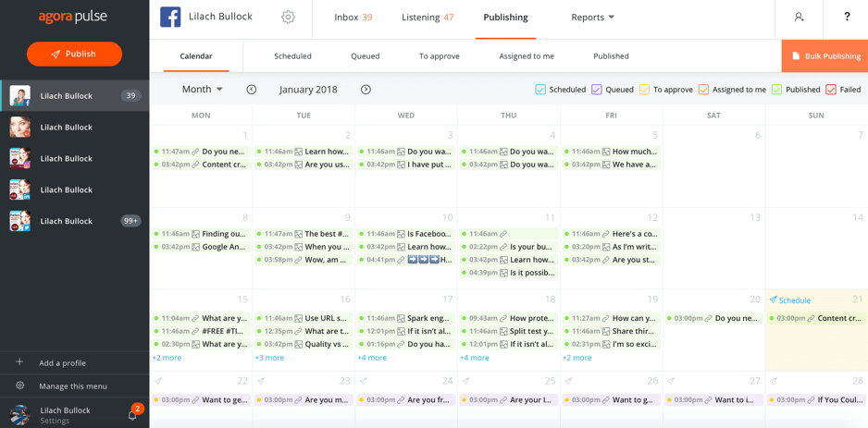Expand +4 more posts on Wednesday 17
868x428 pixels.
(x=372, y=358)
